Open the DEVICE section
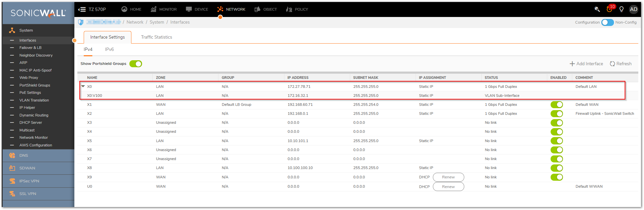The width and height of the screenshot is (644, 210). click(197, 9)
